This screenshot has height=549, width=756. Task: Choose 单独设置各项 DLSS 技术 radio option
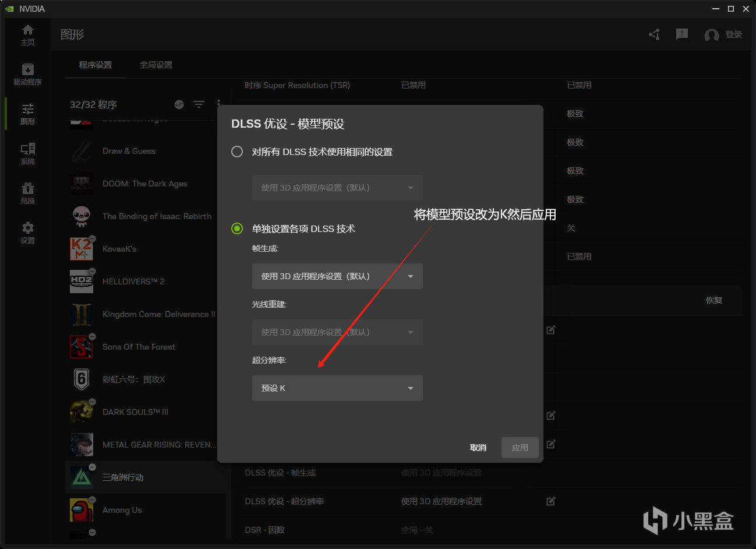[x=237, y=228]
